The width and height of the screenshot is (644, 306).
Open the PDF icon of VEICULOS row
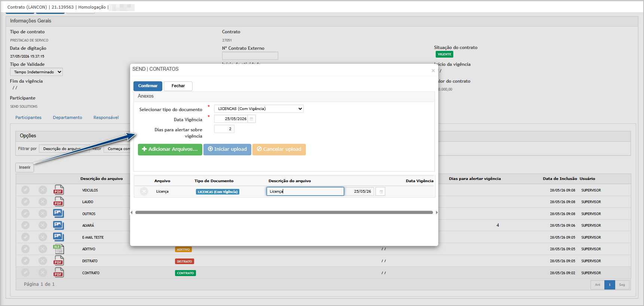(x=58, y=190)
